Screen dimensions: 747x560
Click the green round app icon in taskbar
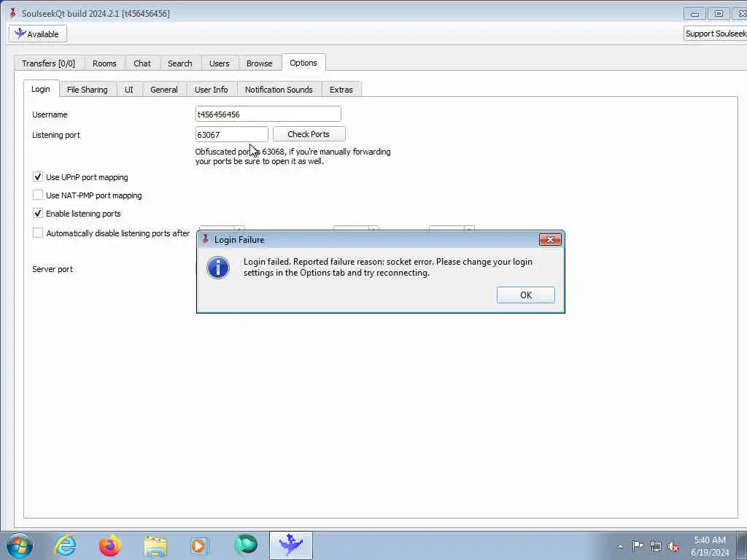[x=246, y=545]
